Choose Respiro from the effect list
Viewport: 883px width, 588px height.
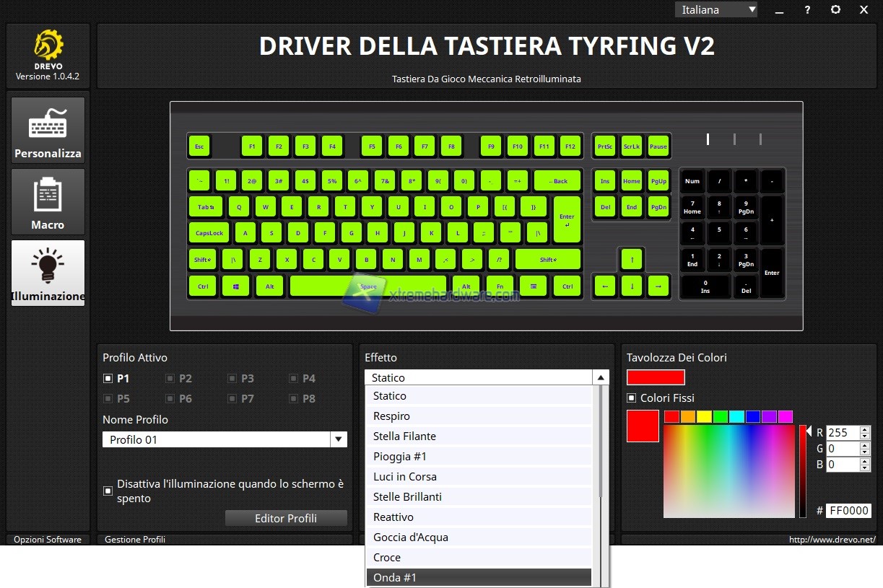tap(391, 416)
